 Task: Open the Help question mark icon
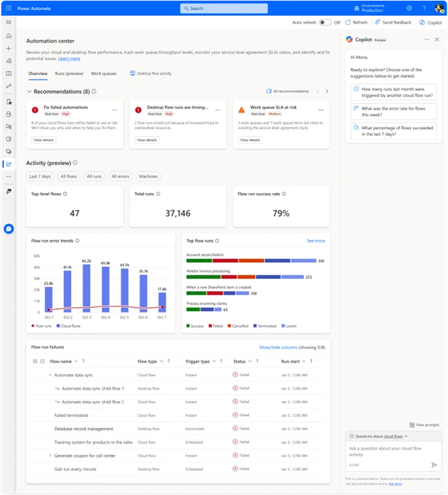click(424, 8)
